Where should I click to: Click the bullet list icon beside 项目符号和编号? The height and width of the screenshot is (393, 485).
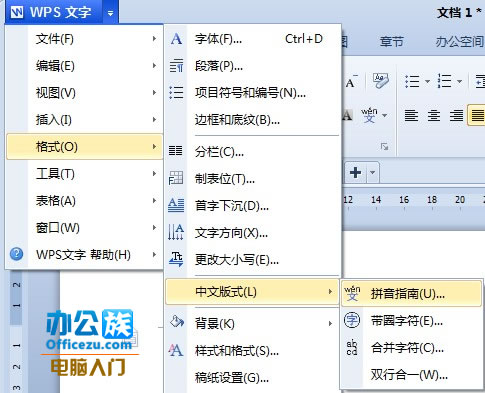click(176, 92)
